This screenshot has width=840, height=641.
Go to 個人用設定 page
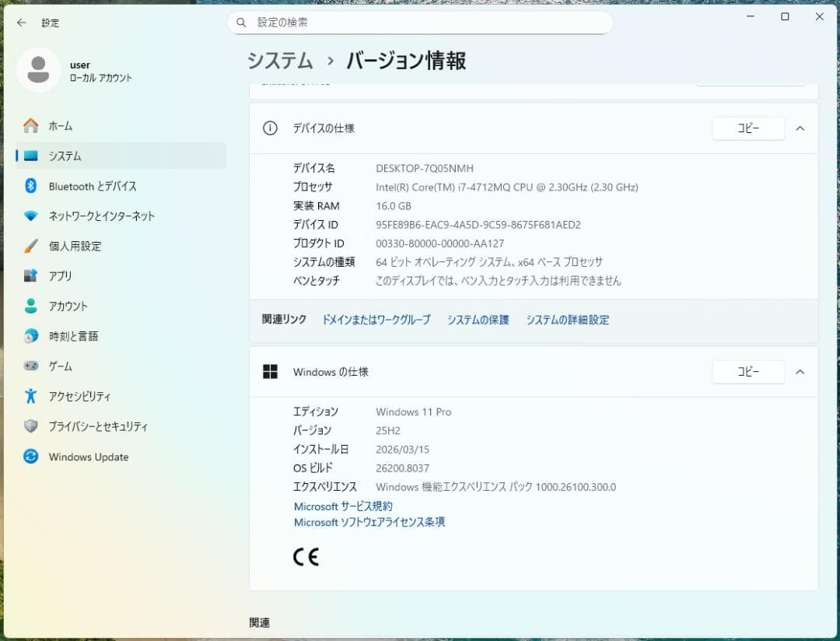121,246
